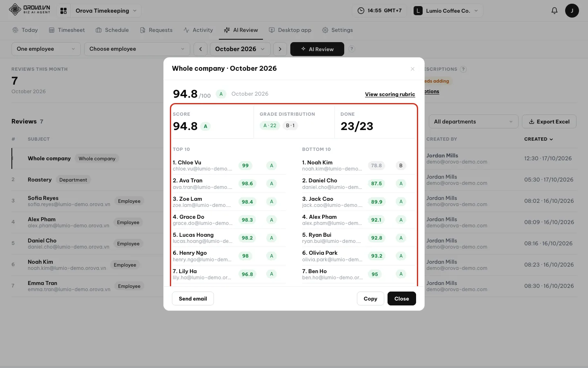Click the Send email button
588x368 pixels.
[x=193, y=298]
